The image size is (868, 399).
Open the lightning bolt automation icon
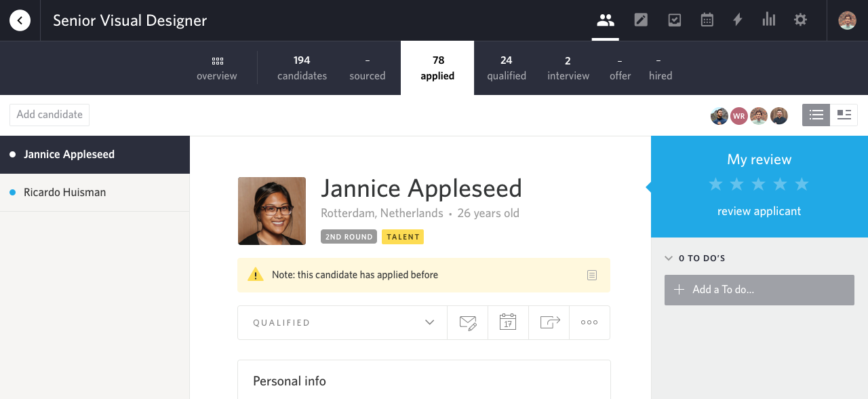(x=738, y=20)
